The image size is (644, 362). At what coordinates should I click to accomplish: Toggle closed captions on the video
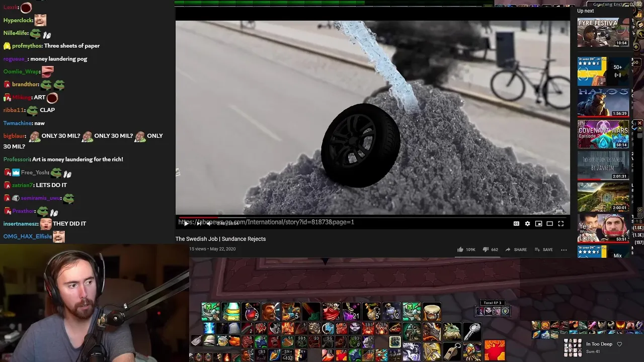[x=516, y=224]
